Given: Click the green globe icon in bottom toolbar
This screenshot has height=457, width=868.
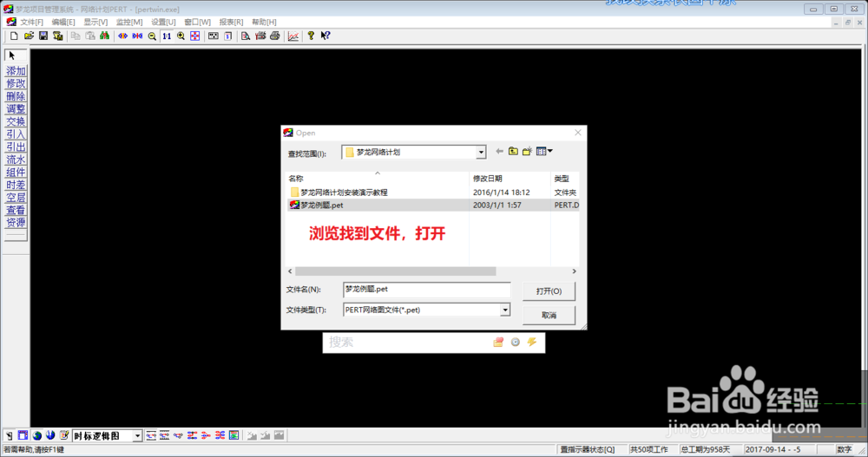Looking at the screenshot, I should tap(37, 435).
